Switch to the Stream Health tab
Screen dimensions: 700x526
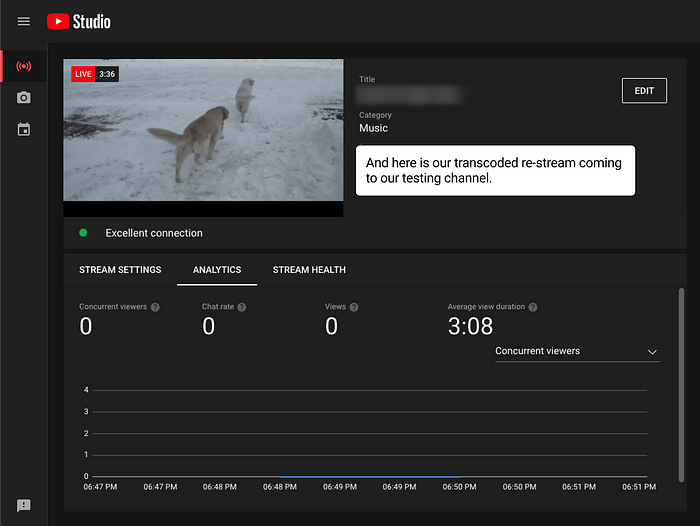point(309,270)
